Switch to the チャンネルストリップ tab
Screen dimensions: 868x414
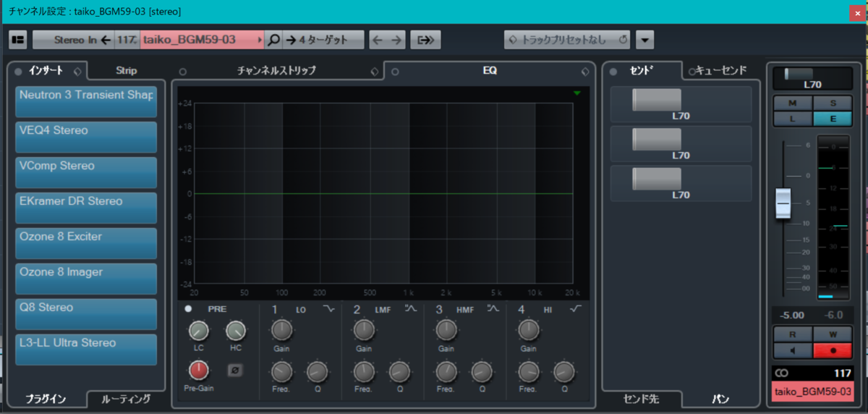[x=278, y=71]
